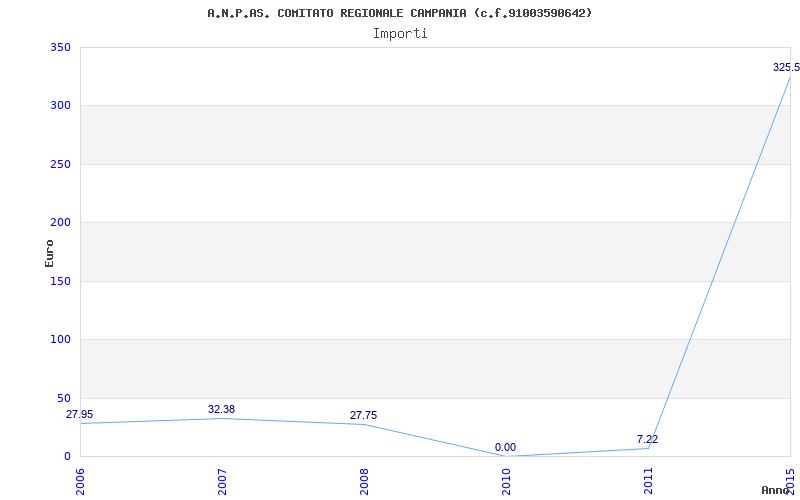Click the 150 y-axis tick label
The image size is (800, 500).
click(x=60, y=281)
